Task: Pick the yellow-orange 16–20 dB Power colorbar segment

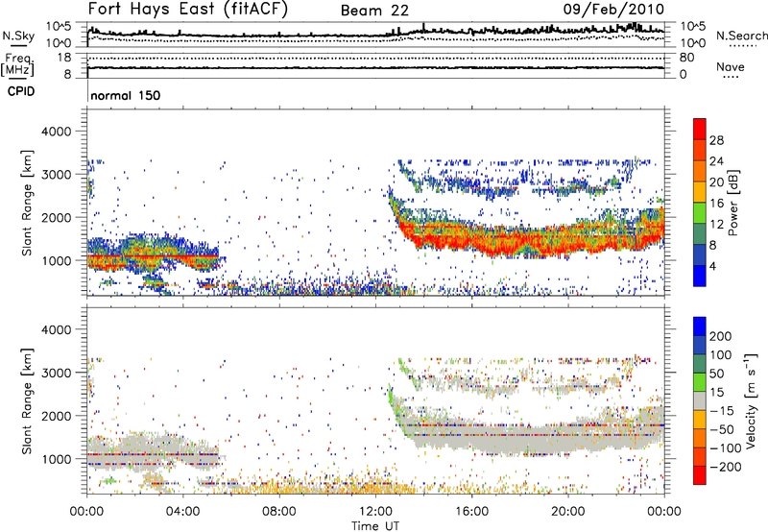Action: point(700,192)
